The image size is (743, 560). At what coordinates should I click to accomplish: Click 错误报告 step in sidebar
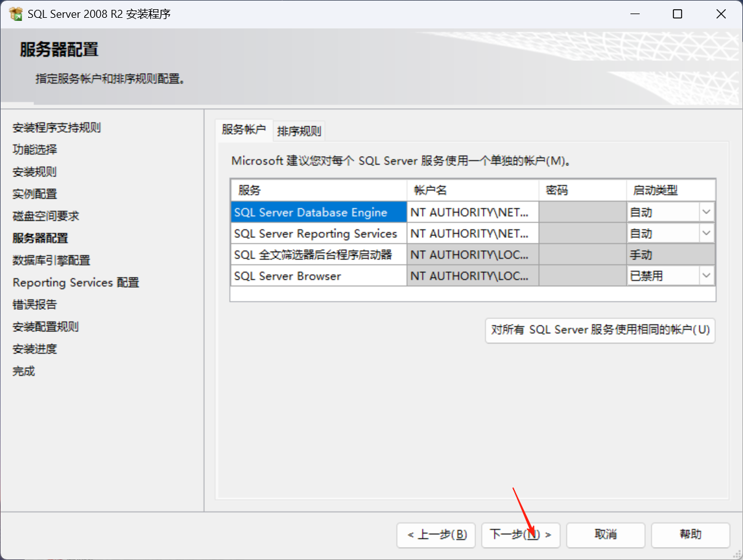point(34,305)
